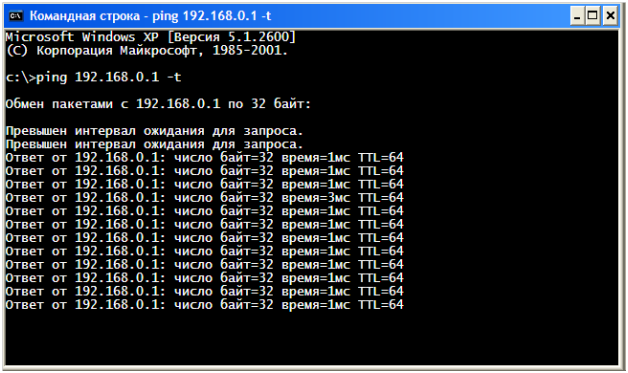Close the Командная строка window
This screenshot has height=373, width=628.
pyautogui.click(x=610, y=16)
